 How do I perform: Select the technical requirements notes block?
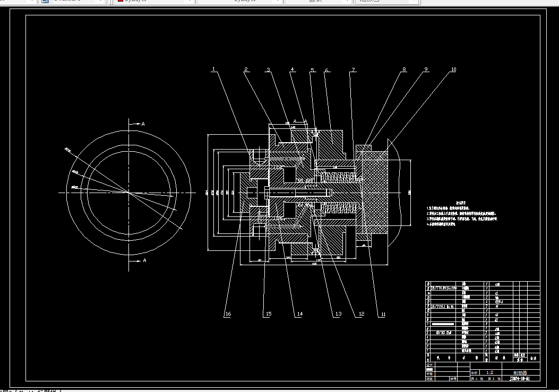[461, 214]
